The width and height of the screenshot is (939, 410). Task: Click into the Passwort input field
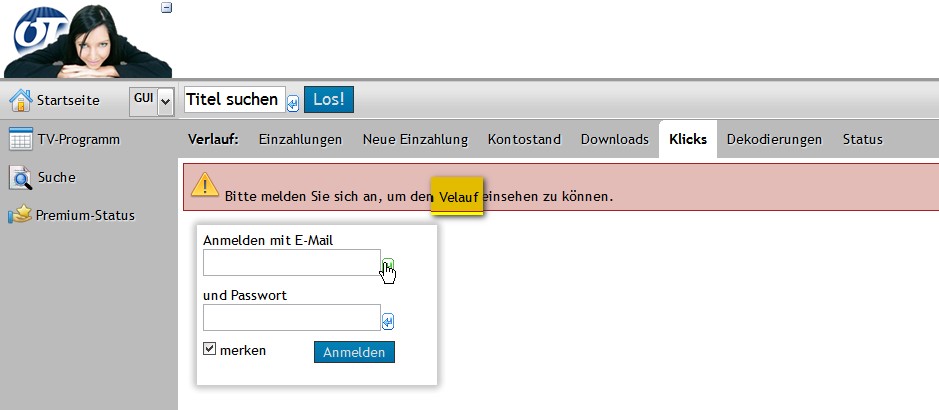point(291,318)
